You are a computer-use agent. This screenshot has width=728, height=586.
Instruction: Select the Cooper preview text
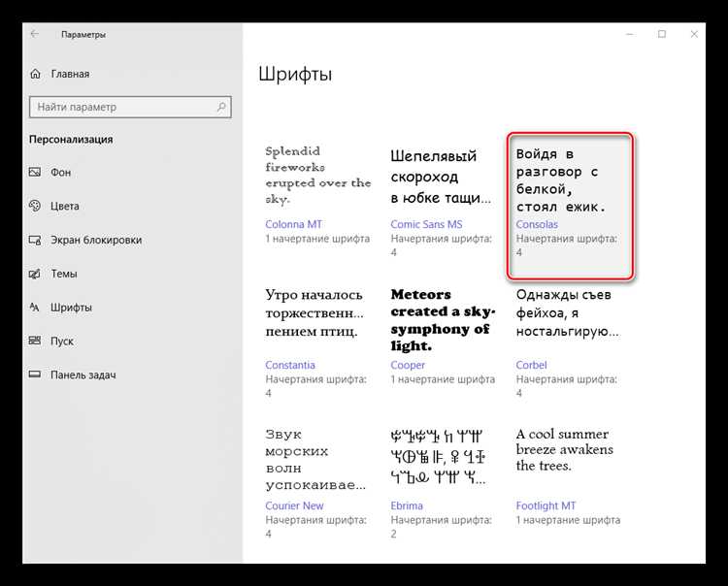[443, 320]
